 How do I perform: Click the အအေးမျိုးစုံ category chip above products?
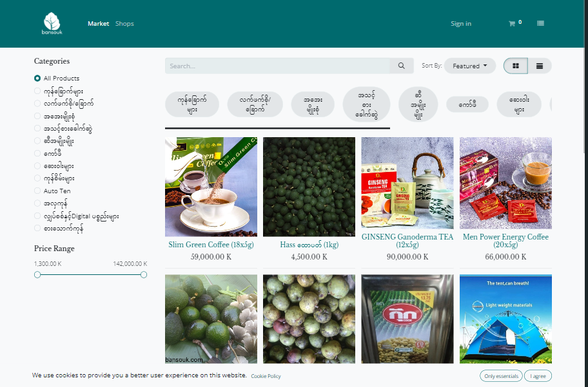(313, 104)
